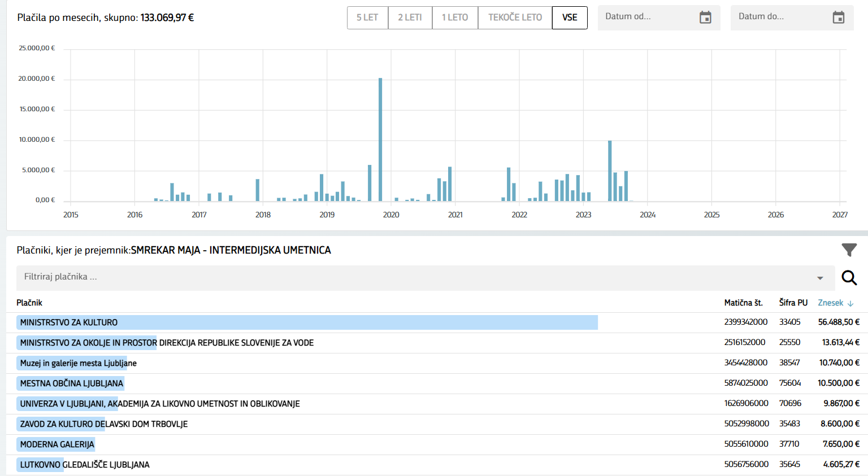The width and height of the screenshot is (868, 476).
Task: Select the 1 LETO time range
Action: point(455,18)
